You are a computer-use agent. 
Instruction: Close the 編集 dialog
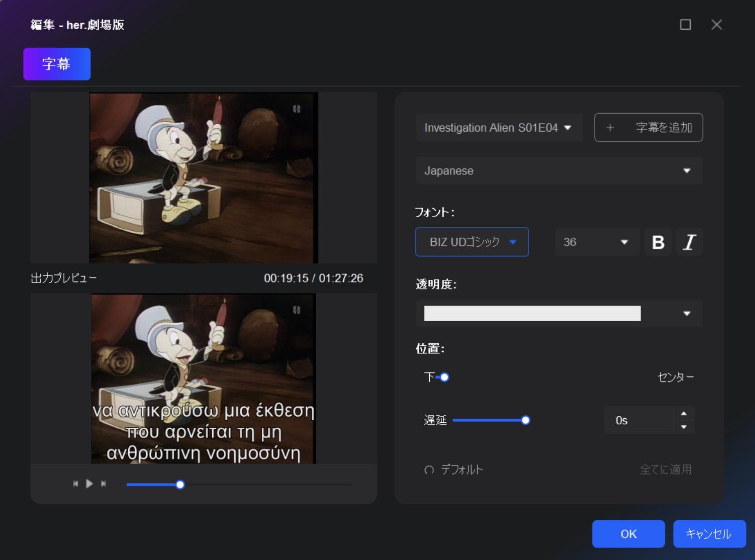tap(717, 25)
